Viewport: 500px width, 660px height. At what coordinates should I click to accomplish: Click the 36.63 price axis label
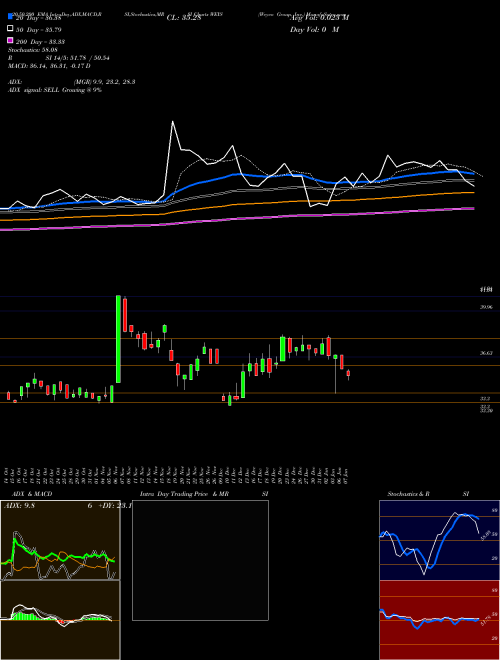pos(486,353)
